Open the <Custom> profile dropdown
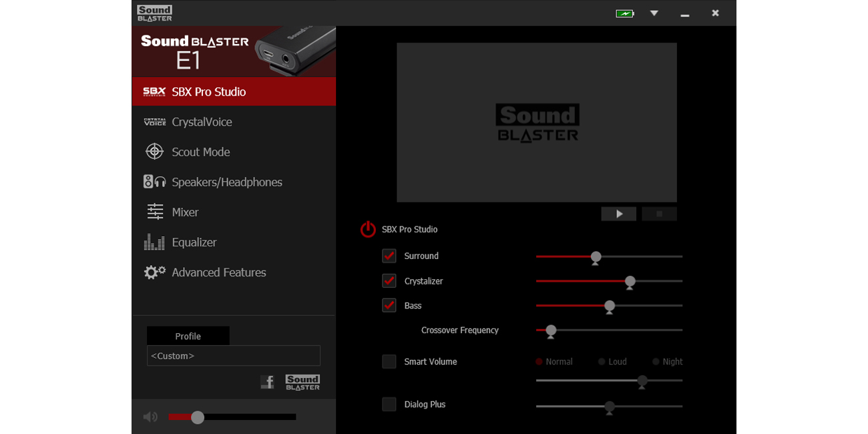868x434 pixels. (x=233, y=356)
